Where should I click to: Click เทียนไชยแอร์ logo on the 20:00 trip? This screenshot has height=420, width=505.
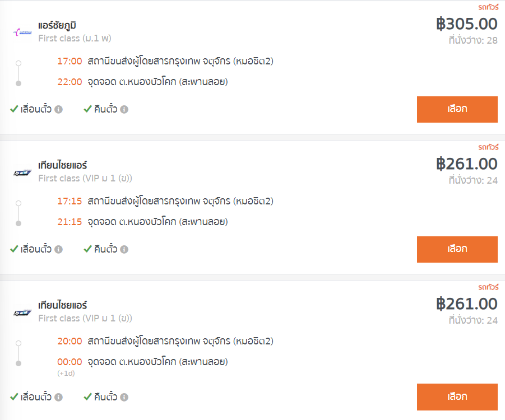tap(22, 312)
